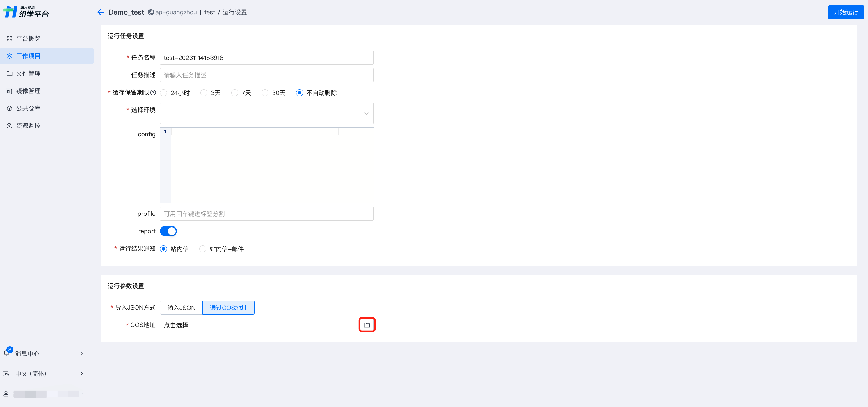Click the back arrow beside Demo_test
The image size is (868, 407).
(100, 12)
